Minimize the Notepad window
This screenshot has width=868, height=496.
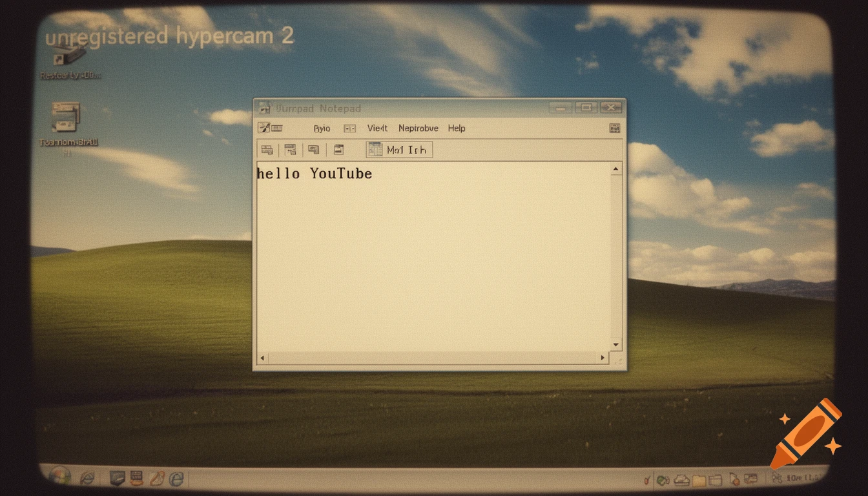[560, 108]
